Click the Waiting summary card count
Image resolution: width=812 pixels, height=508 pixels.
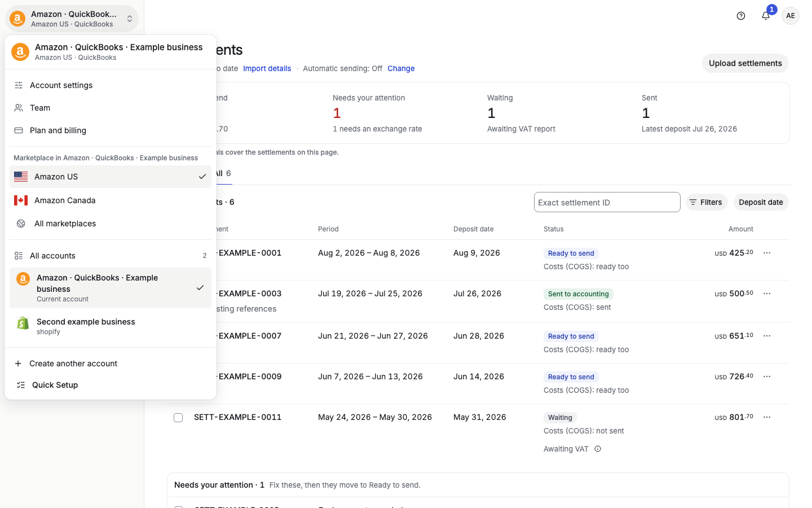pos(491,113)
